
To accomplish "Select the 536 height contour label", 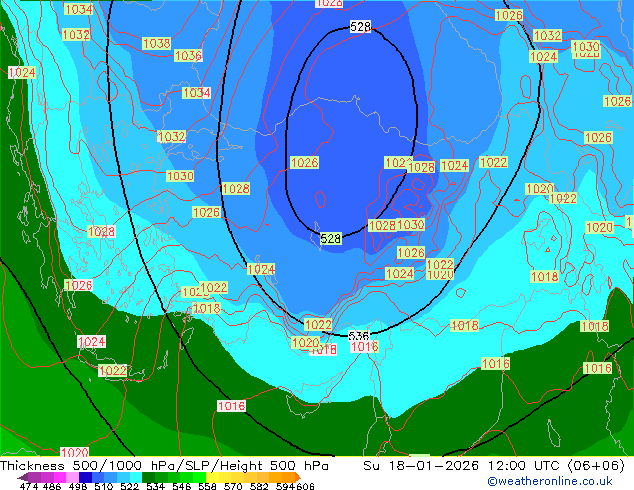I will click(359, 336).
